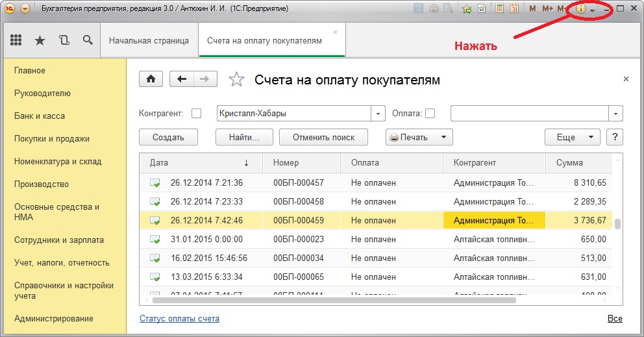This screenshot has height=337, width=644.
Task: Click the save floppy disk icon
Action: coord(418,8)
